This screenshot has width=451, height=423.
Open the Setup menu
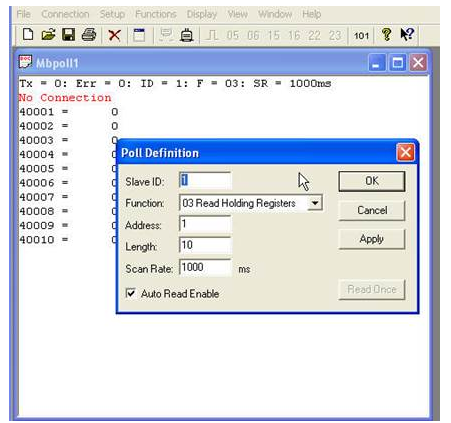[x=112, y=14]
